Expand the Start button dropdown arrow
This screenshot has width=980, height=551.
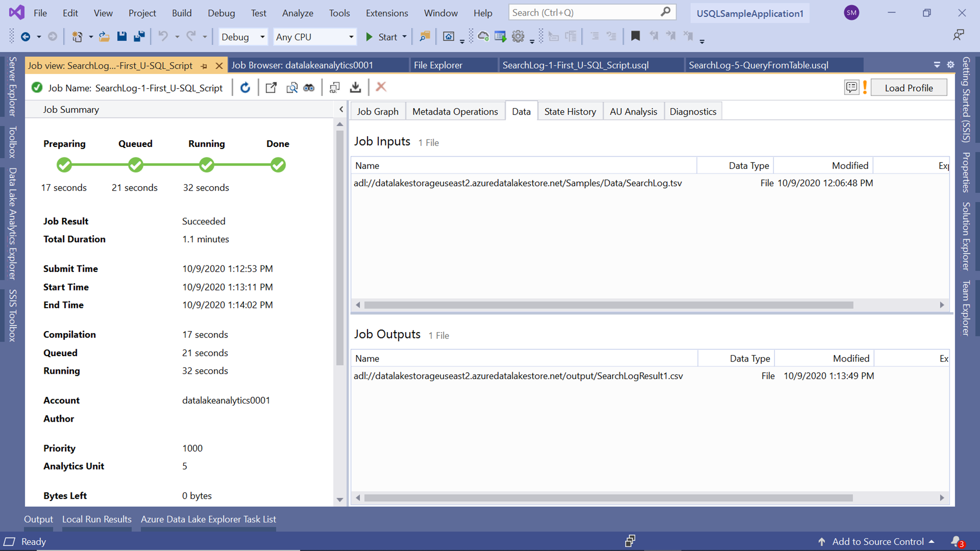point(405,37)
